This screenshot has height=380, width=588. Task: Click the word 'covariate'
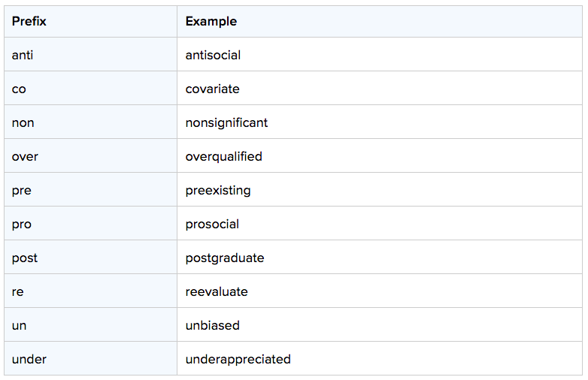(x=212, y=89)
